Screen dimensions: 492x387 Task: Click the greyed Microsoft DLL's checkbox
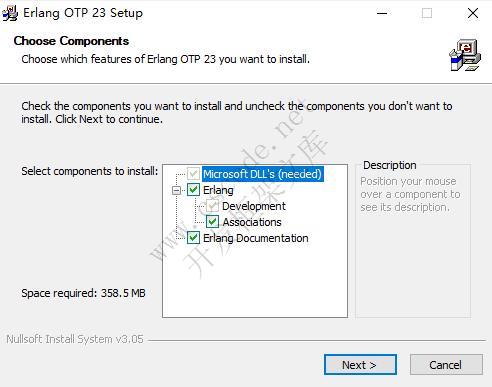tap(193, 174)
